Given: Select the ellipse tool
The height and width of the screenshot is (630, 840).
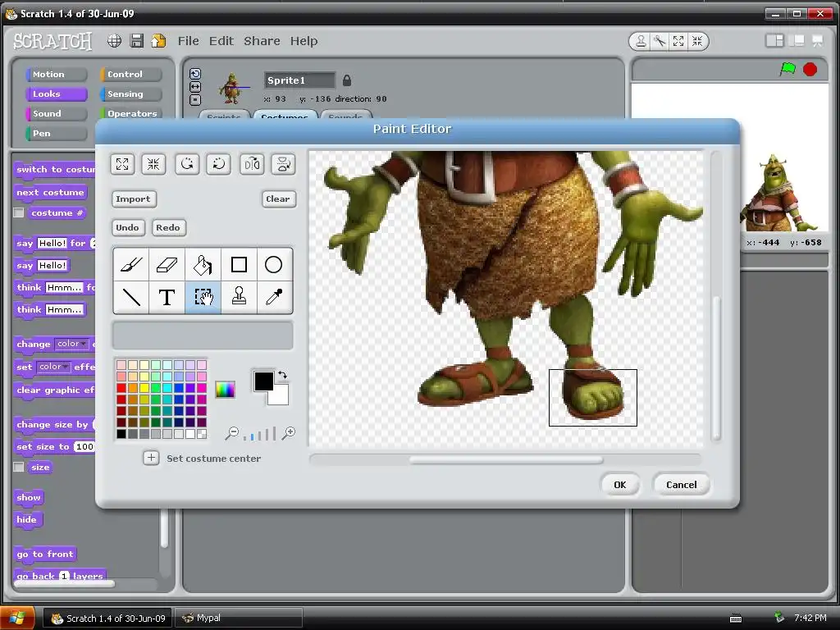Looking at the screenshot, I should point(274,265).
